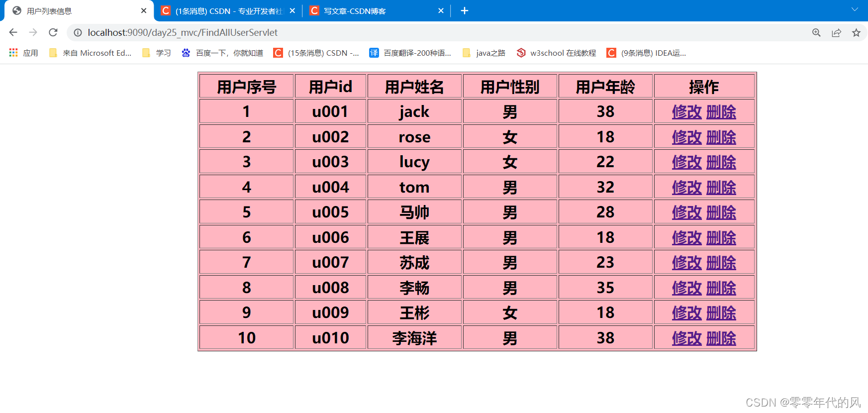Close the 写文章-CSDN博客 tab
Screen dimensions: 868x413
pyautogui.click(x=441, y=10)
